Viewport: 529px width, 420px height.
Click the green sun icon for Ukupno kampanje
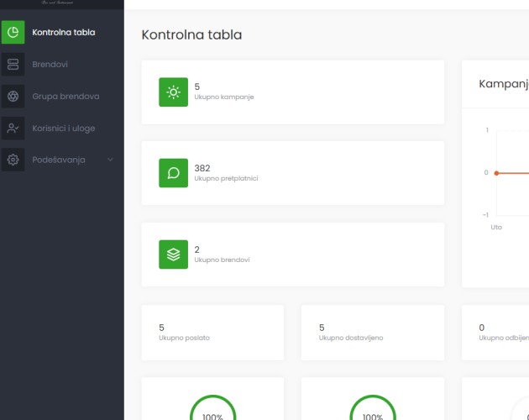coord(174,92)
